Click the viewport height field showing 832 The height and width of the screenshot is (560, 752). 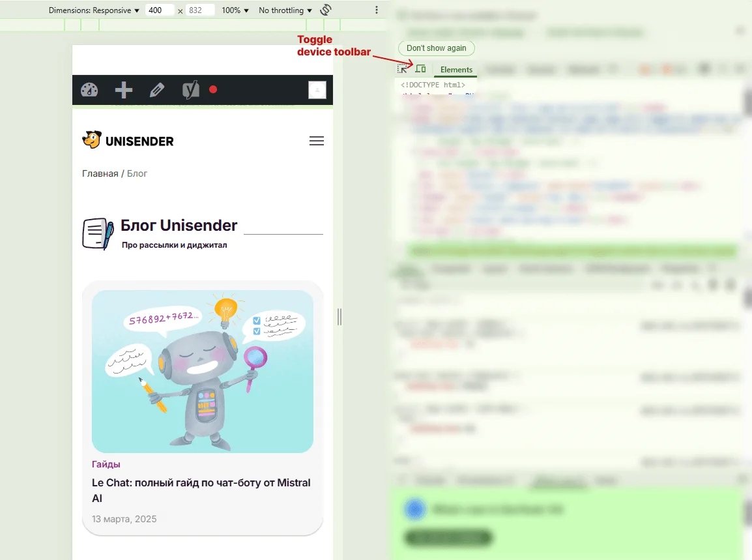199,10
